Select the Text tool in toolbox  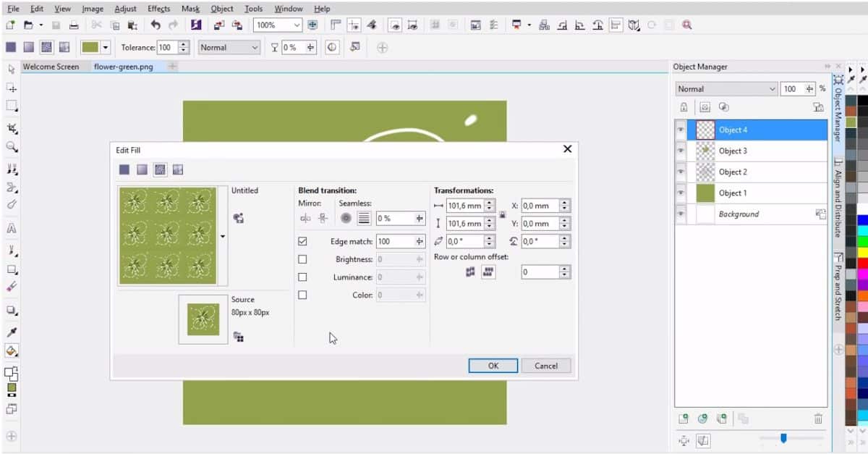click(12, 228)
